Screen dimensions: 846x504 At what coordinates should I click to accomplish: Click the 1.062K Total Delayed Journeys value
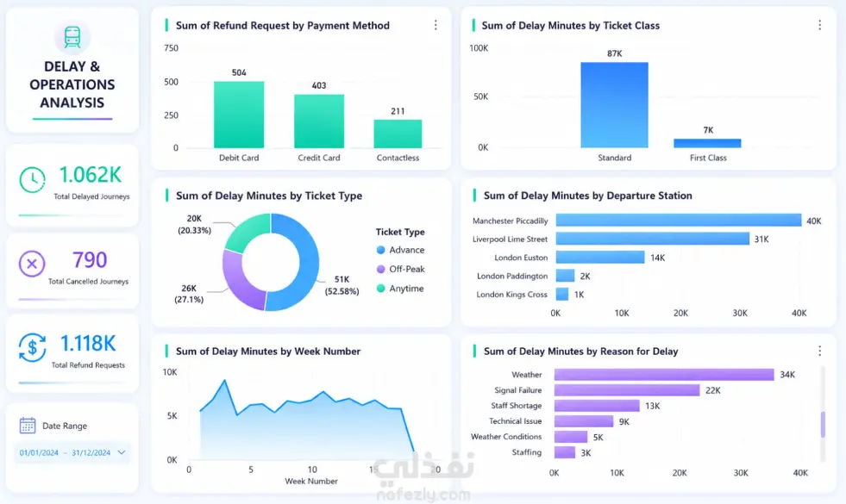tap(90, 175)
